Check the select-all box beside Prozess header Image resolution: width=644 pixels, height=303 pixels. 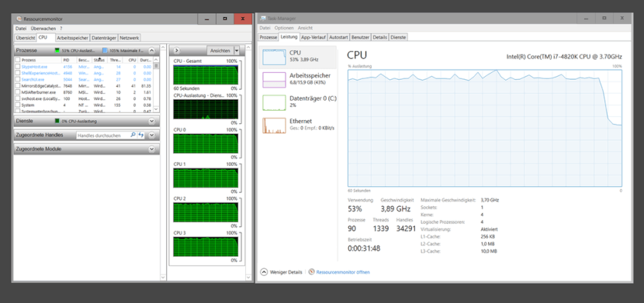point(18,60)
